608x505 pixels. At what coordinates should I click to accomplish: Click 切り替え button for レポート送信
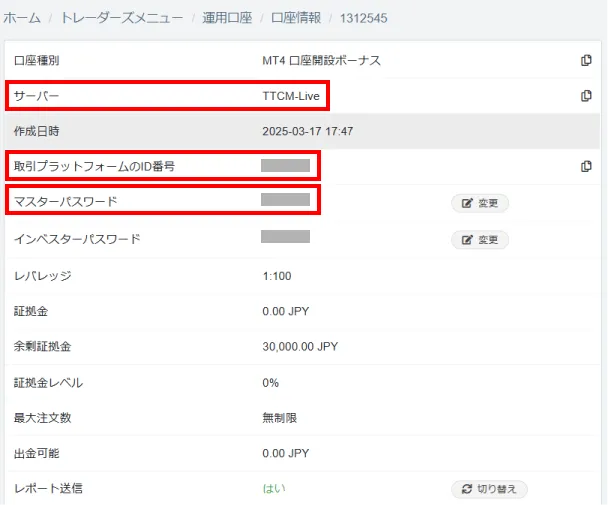coord(489,489)
